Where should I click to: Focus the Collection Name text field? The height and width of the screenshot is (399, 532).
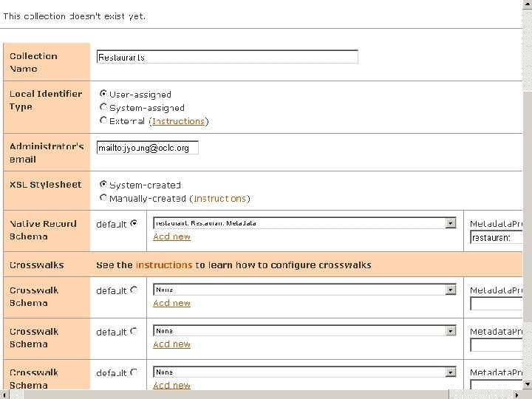(227, 57)
